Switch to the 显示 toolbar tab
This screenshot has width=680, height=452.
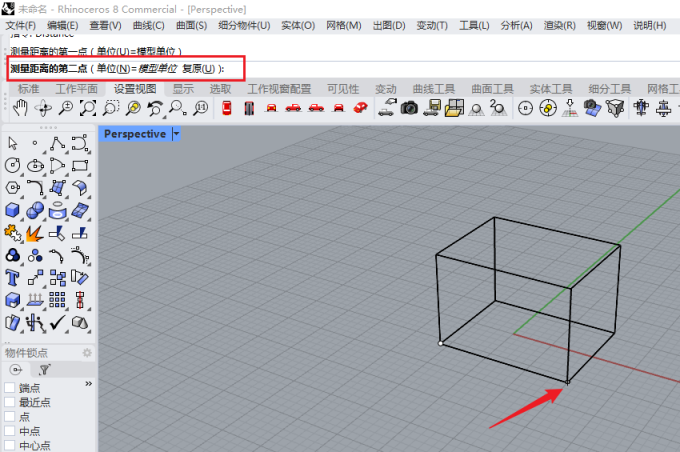(x=183, y=89)
